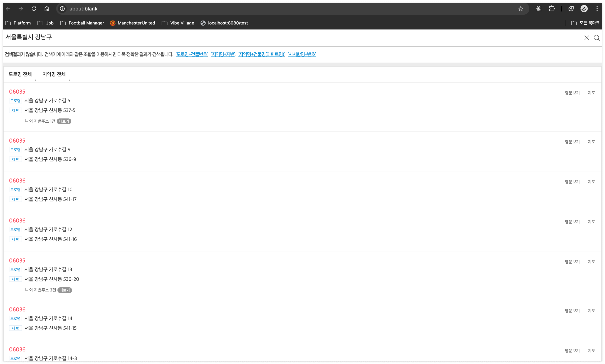This screenshot has height=364, width=605.
Task: Open the Chrome three-dot menu
Action: pos(597,9)
